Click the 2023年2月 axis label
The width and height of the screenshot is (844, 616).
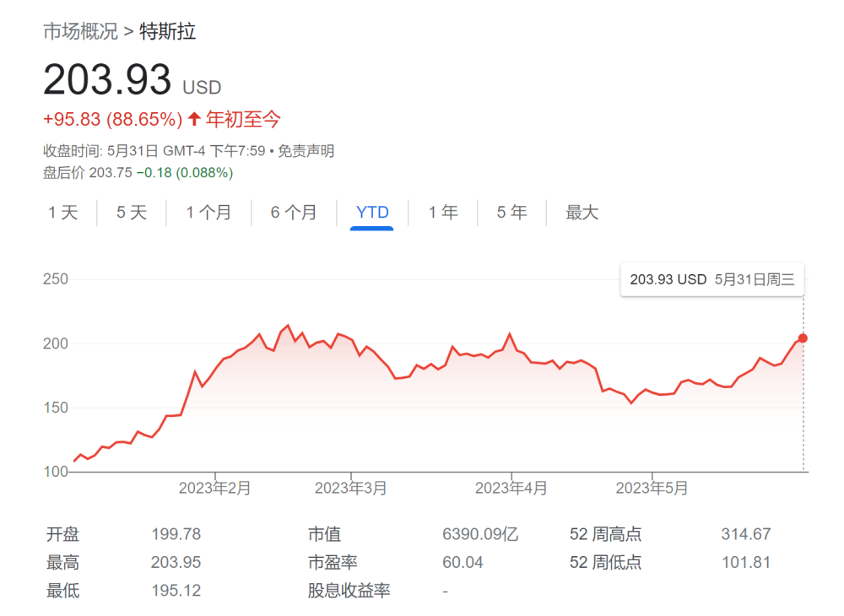click(215, 488)
